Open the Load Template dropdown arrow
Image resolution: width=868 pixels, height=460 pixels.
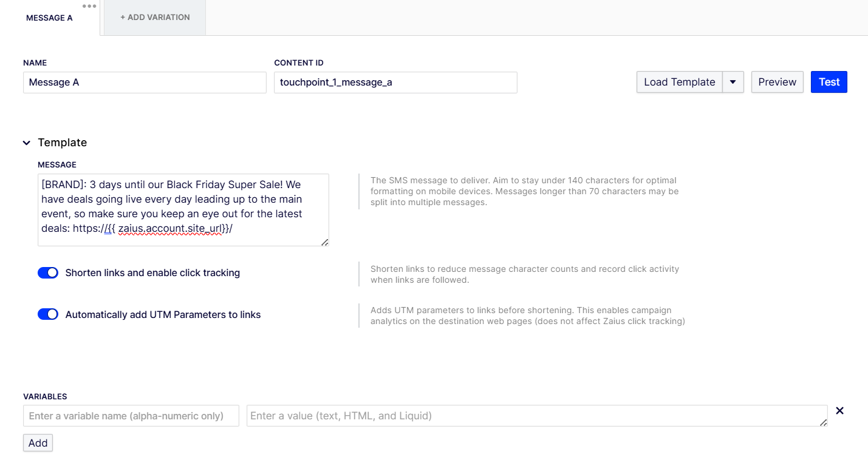733,82
